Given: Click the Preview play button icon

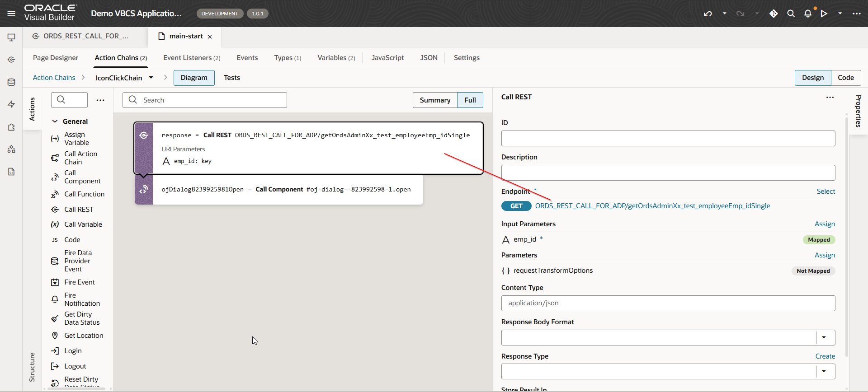Looking at the screenshot, I should [824, 14].
